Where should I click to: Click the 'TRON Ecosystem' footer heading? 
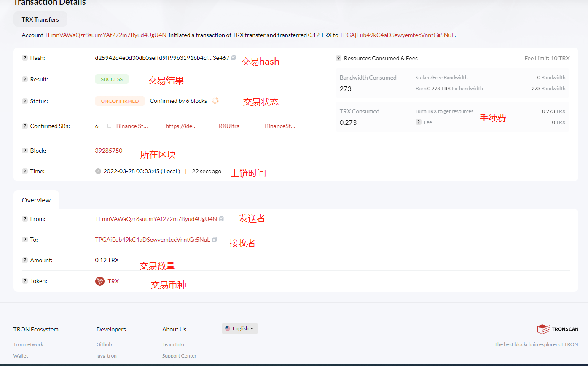[x=36, y=329]
